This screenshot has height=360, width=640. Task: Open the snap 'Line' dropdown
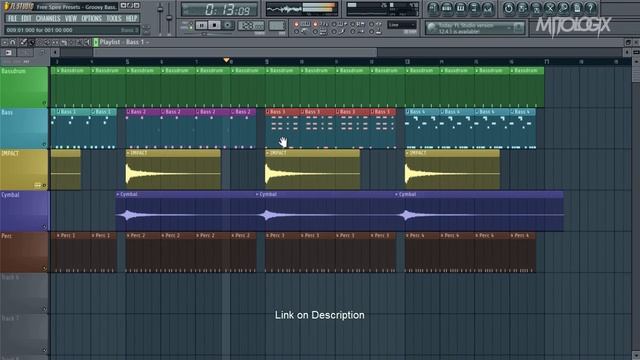click(401, 25)
